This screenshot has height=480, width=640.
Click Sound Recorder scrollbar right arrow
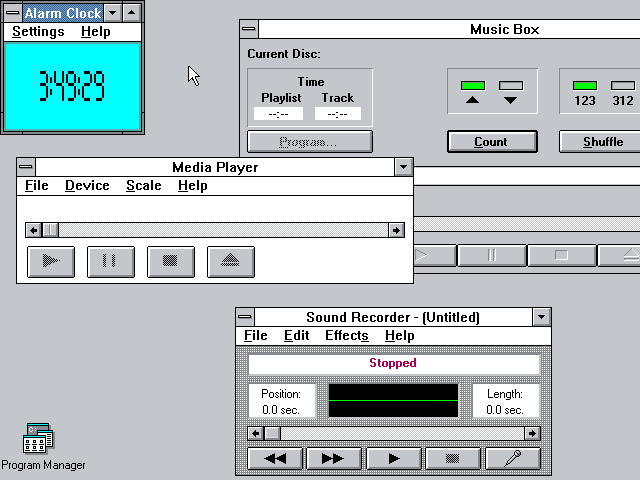[532, 433]
